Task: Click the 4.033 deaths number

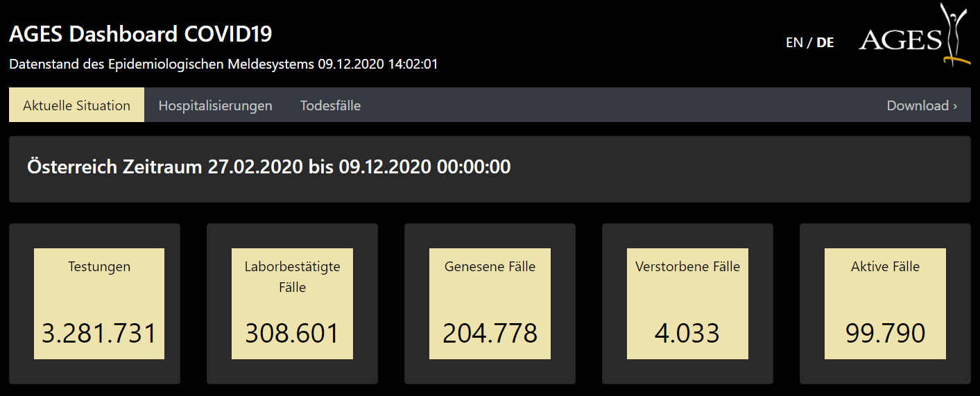Action: (x=687, y=334)
